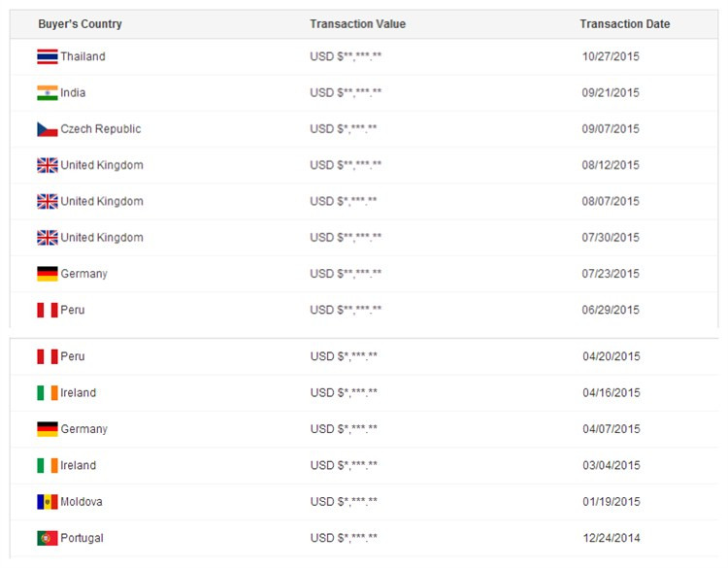Click the Portugal flag icon
Viewport: 728px width, 568px height.
48,538
